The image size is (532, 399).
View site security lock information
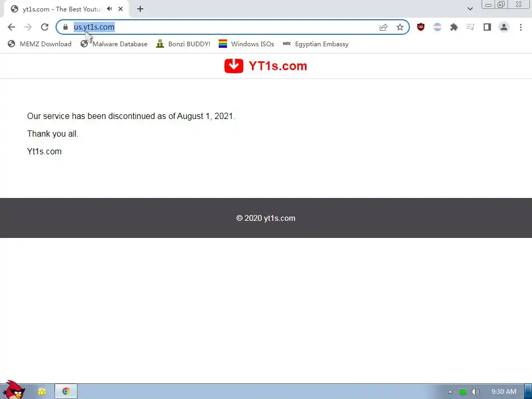[x=65, y=27]
